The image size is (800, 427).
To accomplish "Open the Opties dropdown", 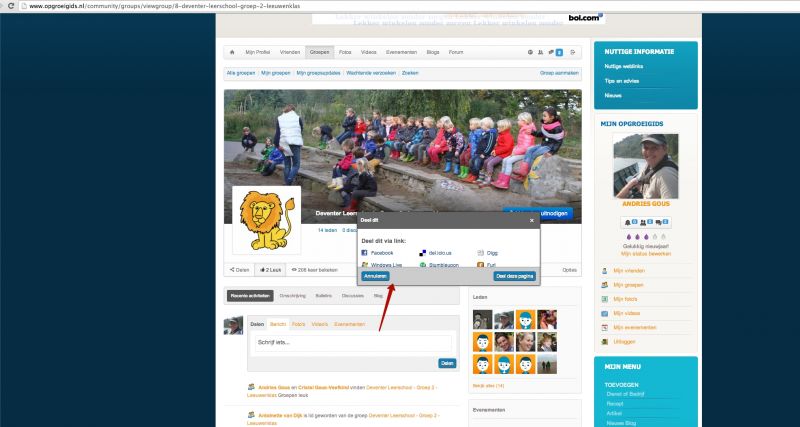I will 569,270.
